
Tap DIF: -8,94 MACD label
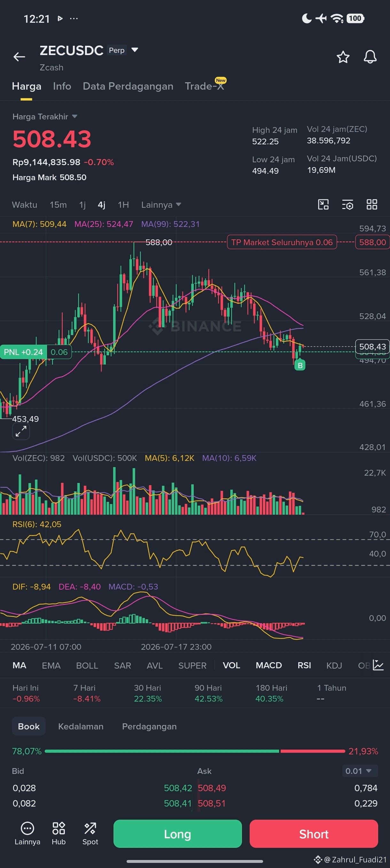(x=31, y=587)
